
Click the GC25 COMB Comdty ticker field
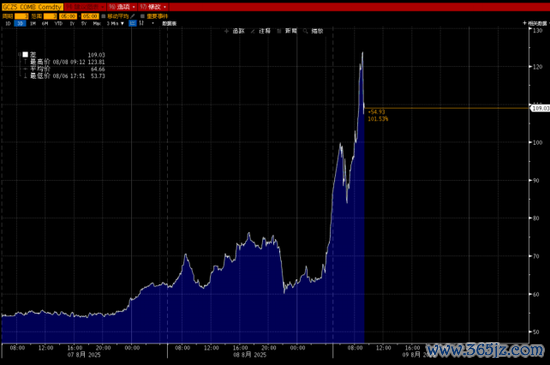32,7
